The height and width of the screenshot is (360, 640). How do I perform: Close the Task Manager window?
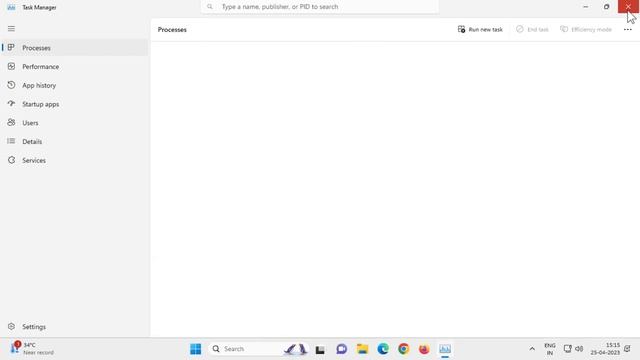click(x=628, y=7)
